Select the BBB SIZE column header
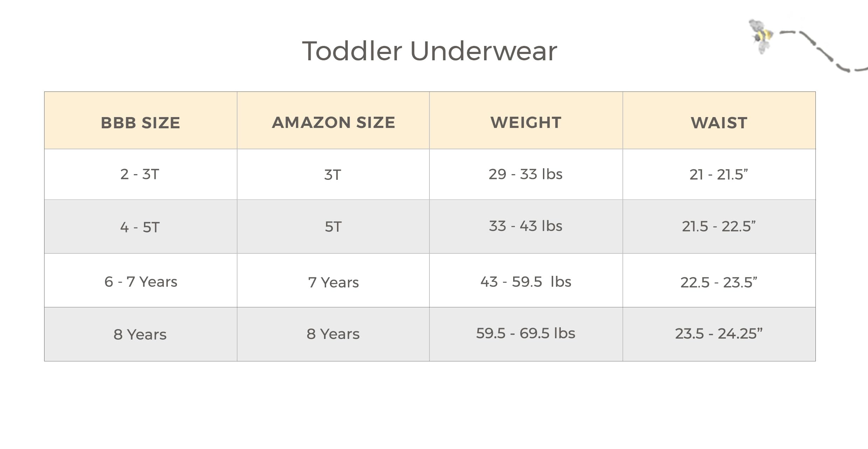The width and height of the screenshot is (868, 449). pyautogui.click(x=140, y=120)
